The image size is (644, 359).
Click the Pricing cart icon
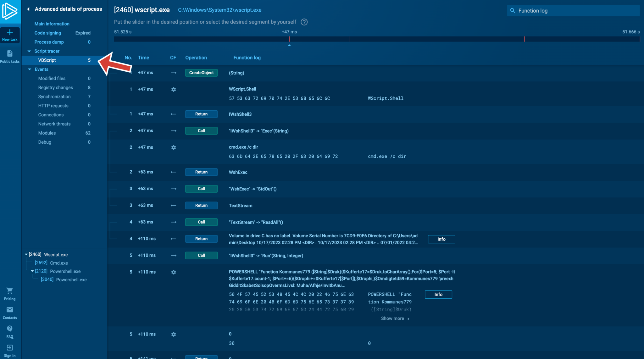(x=10, y=291)
